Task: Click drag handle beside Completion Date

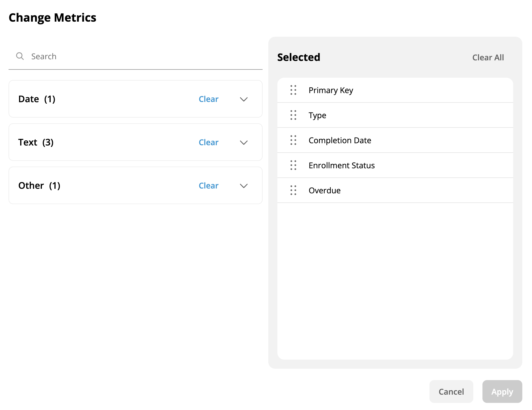Action: coord(293,140)
